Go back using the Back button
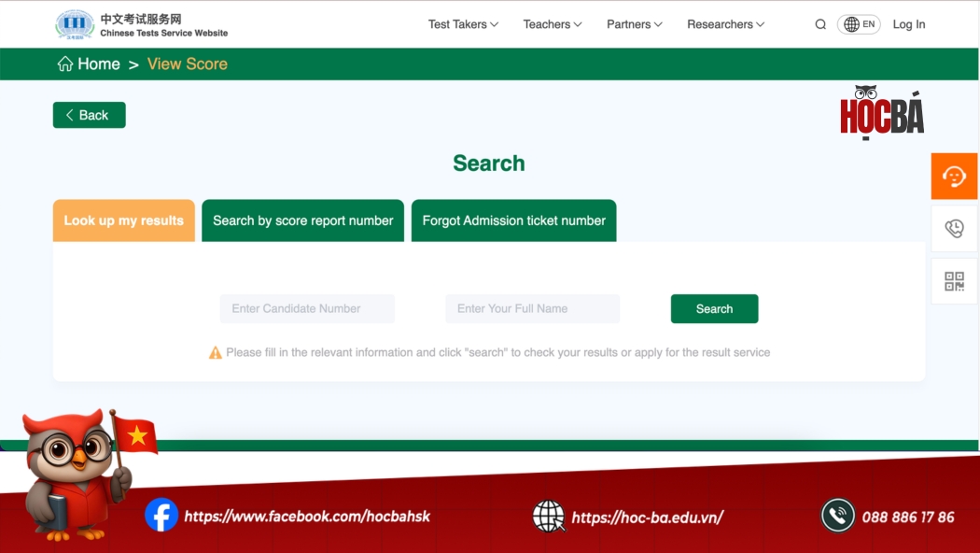The height and width of the screenshot is (553, 980). 89,115
